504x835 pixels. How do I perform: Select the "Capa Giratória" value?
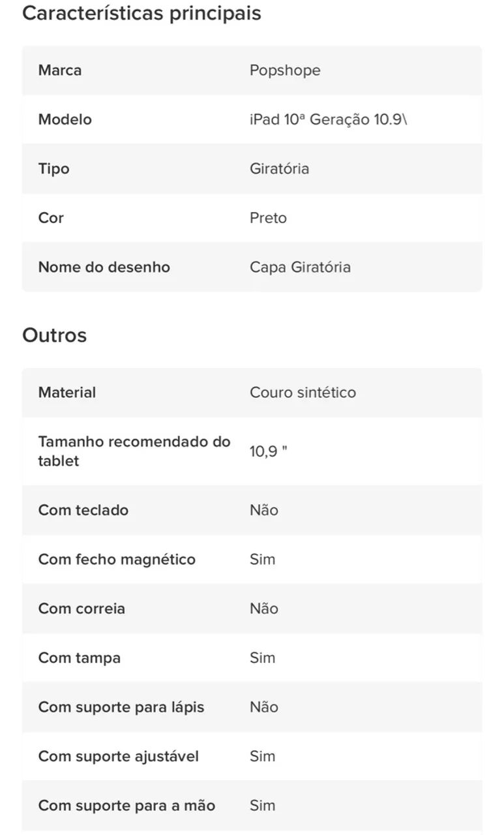pos(300,267)
